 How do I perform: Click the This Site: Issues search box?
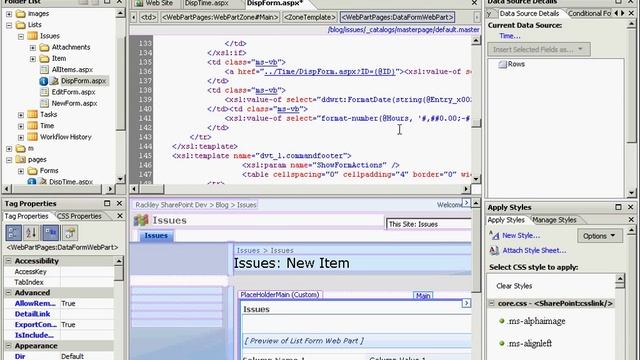click(429, 224)
